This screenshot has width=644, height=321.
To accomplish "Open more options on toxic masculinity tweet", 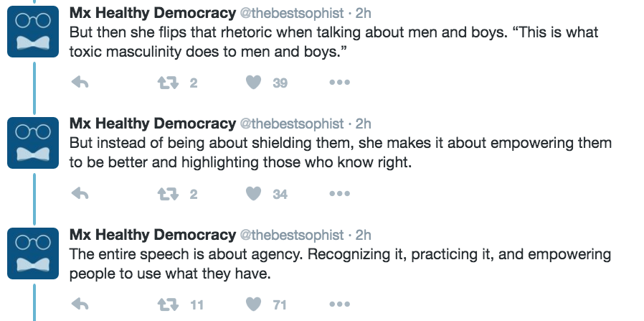I will [338, 83].
